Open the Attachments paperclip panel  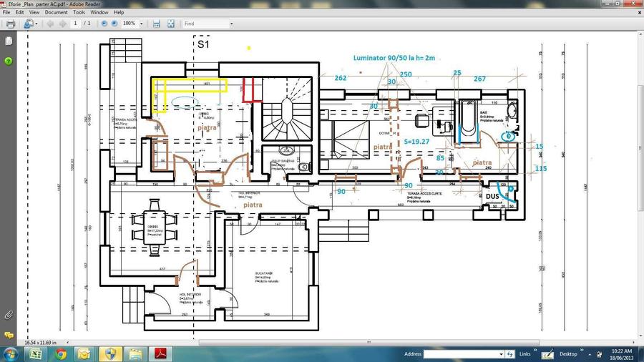coord(9,314)
